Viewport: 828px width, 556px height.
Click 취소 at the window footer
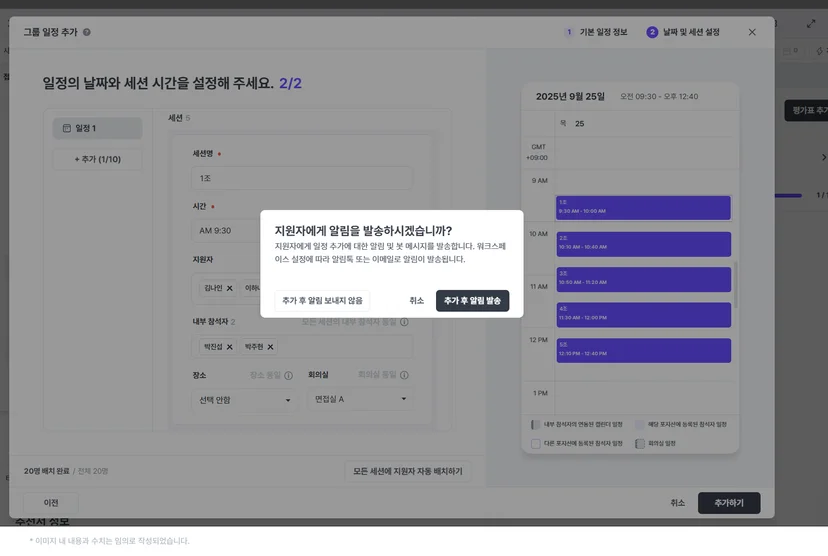tap(678, 503)
